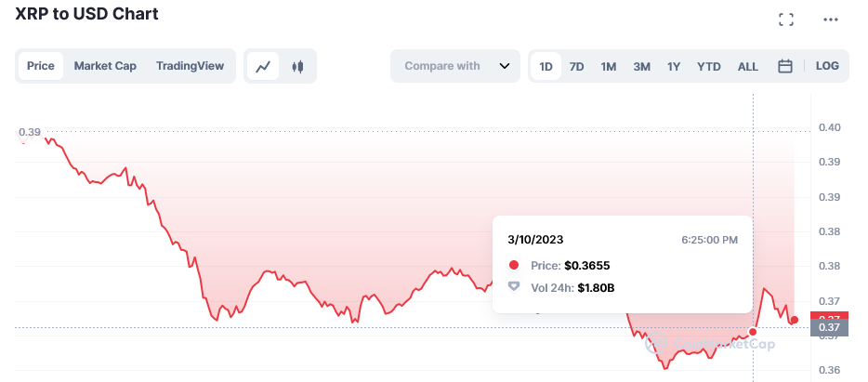Open fullscreen chart mode icon
The height and width of the screenshot is (382, 868).
[x=786, y=20]
